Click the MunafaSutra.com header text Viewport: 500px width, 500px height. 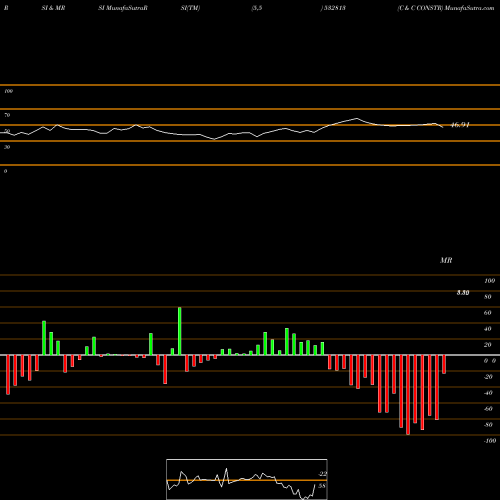coord(470,8)
